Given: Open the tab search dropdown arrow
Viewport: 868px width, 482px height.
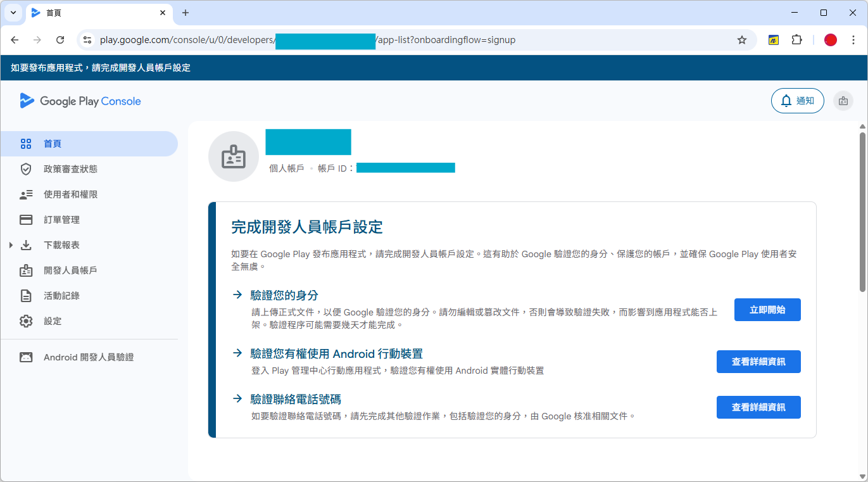Looking at the screenshot, I should 13,13.
